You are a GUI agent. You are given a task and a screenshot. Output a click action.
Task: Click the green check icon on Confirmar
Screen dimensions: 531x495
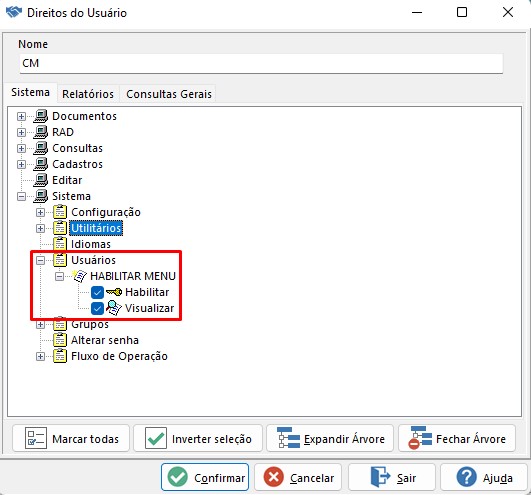178,477
